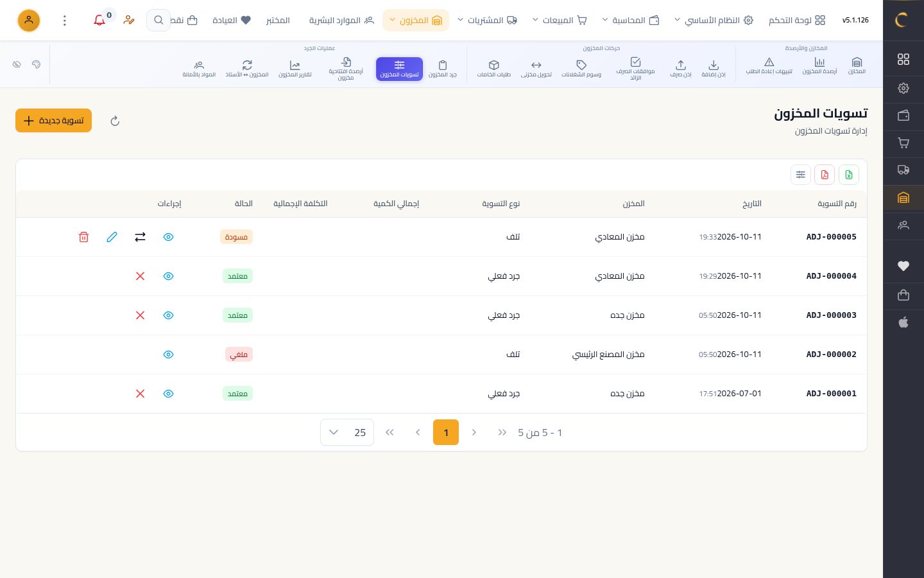Open the sidebar clinic heart icon
Image resolution: width=924 pixels, height=578 pixels.
tap(903, 266)
